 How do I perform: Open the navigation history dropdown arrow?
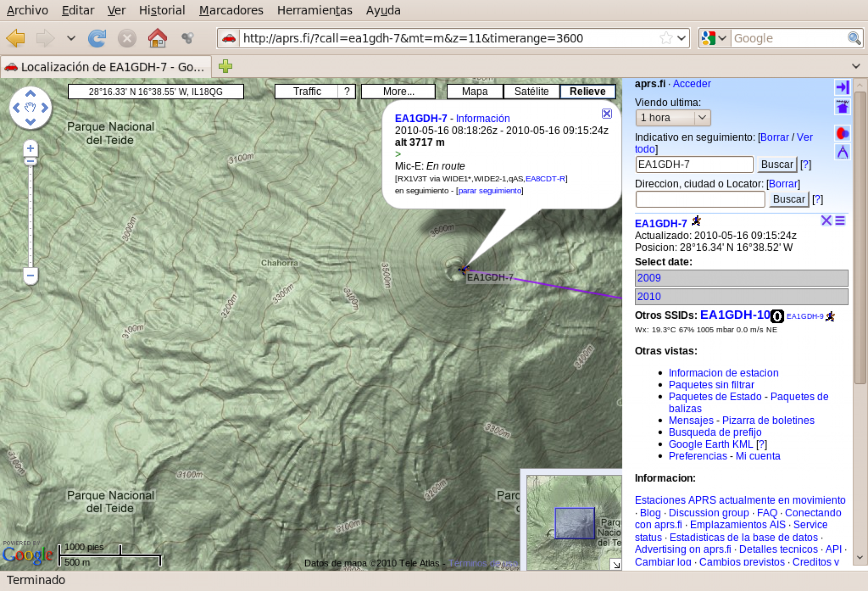tap(71, 38)
